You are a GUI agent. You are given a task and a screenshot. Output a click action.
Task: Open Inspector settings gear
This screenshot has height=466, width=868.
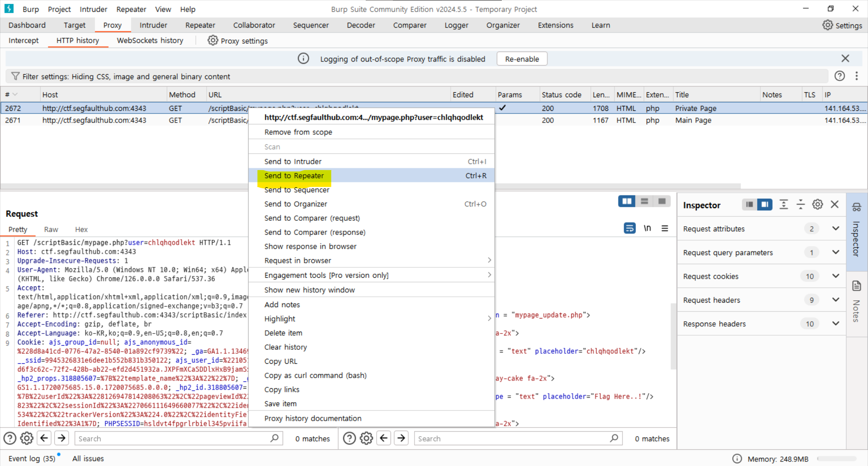[817, 204]
